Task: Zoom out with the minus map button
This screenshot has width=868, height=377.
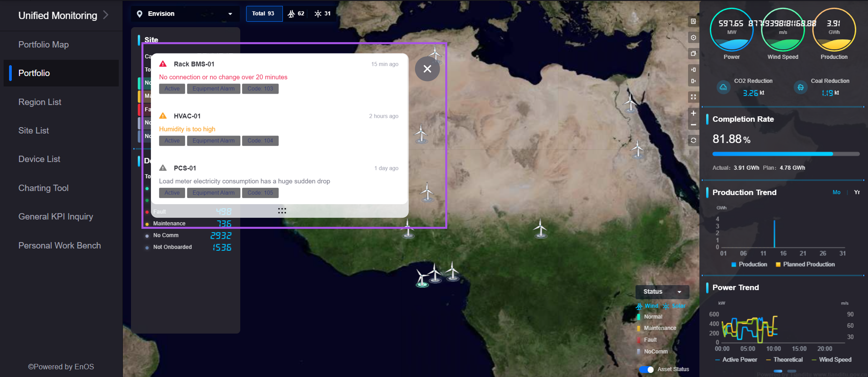Action: [x=693, y=125]
